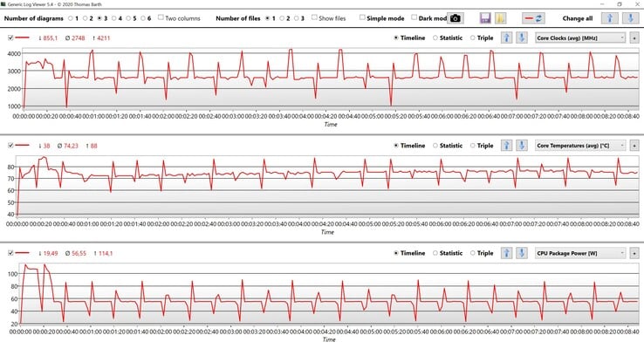Screen dimensions: 644x349
Task: Click the Generic Log Viewer title bar icon
Action: 3,4
